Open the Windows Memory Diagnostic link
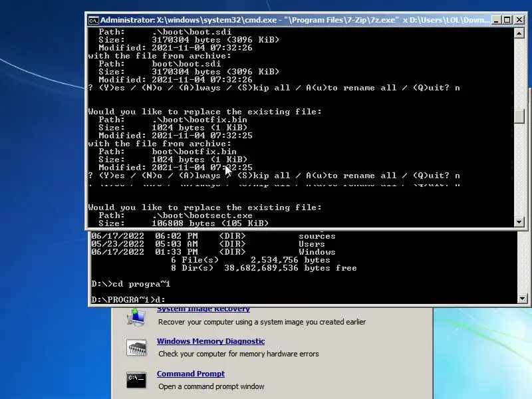532x399 pixels. point(211,341)
